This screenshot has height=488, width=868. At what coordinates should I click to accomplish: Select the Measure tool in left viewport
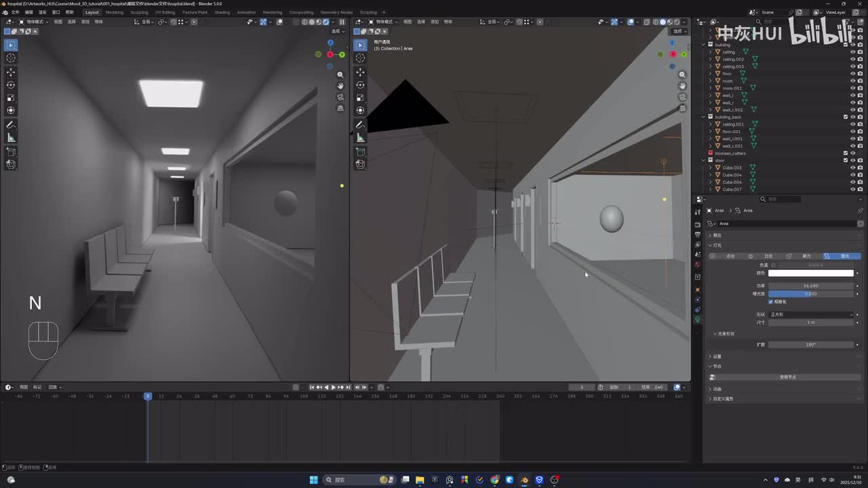pos(11,138)
